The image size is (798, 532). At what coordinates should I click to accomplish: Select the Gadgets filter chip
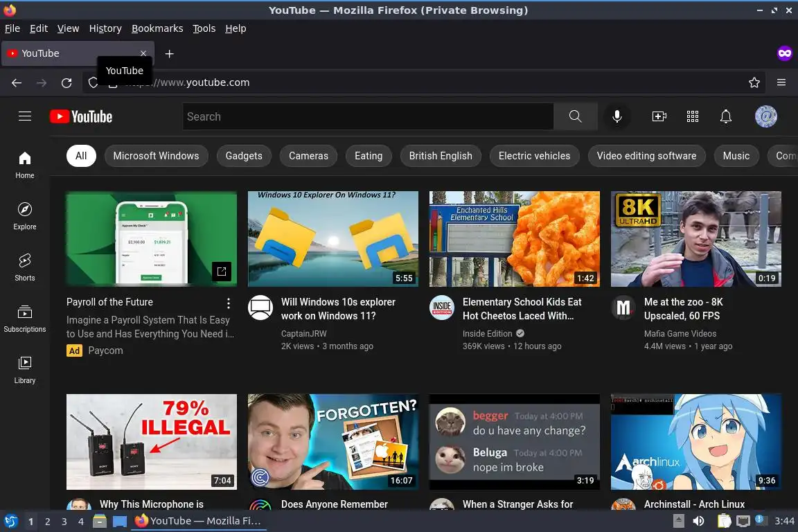[x=244, y=156]
